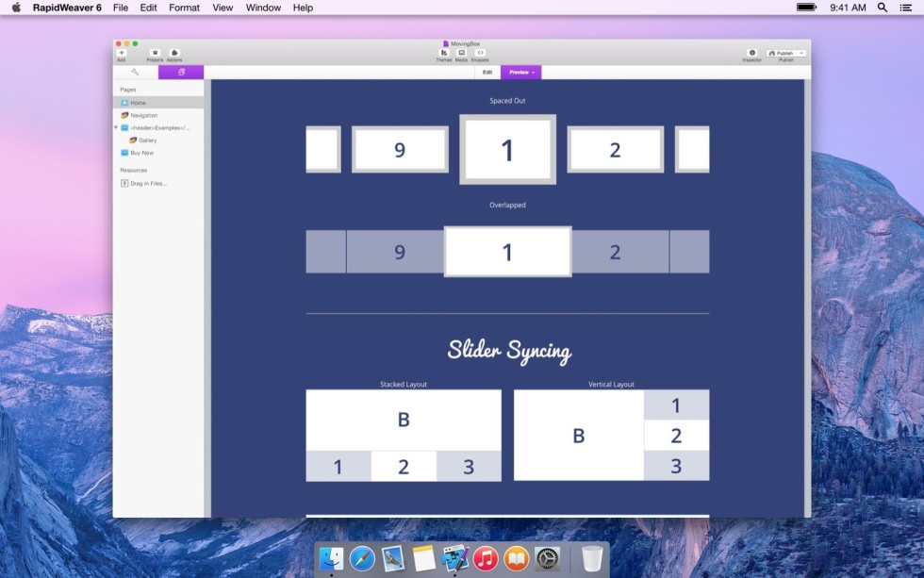Open the Snippets icon

point(480,53)
